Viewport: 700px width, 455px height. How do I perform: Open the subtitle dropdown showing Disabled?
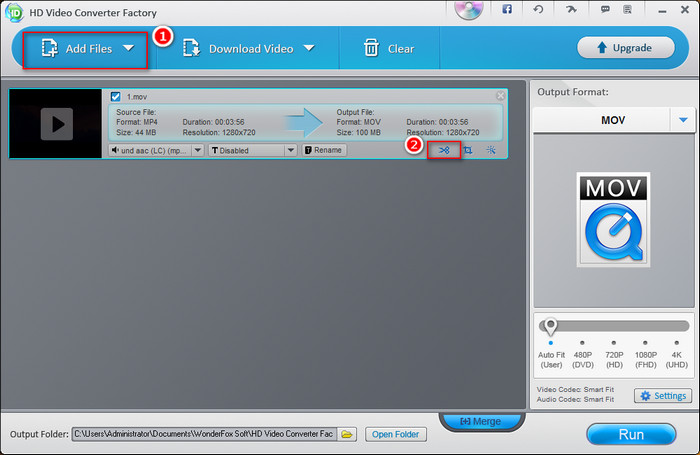tap(252, 150)
